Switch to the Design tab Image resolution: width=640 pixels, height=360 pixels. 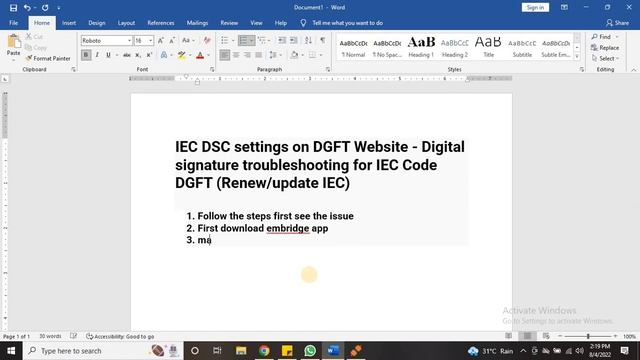point(97,23)
